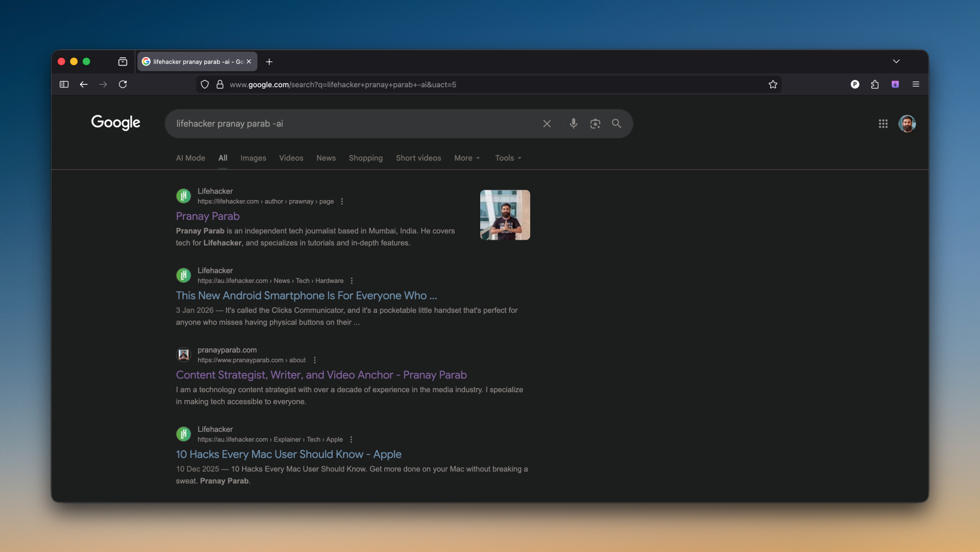Image resolution: width=980 pixels, height=552 pixels.
Task: Open the extensions puzzle icon
Action: (x=875, y=84)
